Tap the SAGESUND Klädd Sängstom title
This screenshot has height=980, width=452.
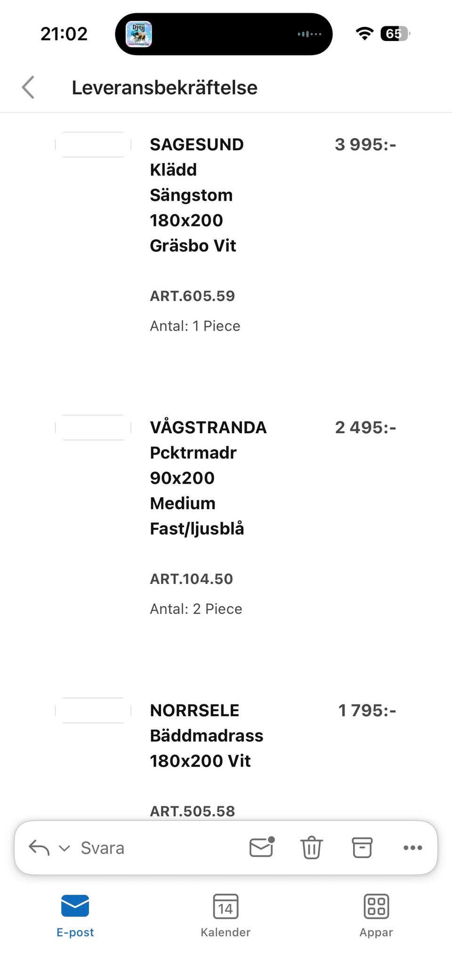tap(197, 194)
